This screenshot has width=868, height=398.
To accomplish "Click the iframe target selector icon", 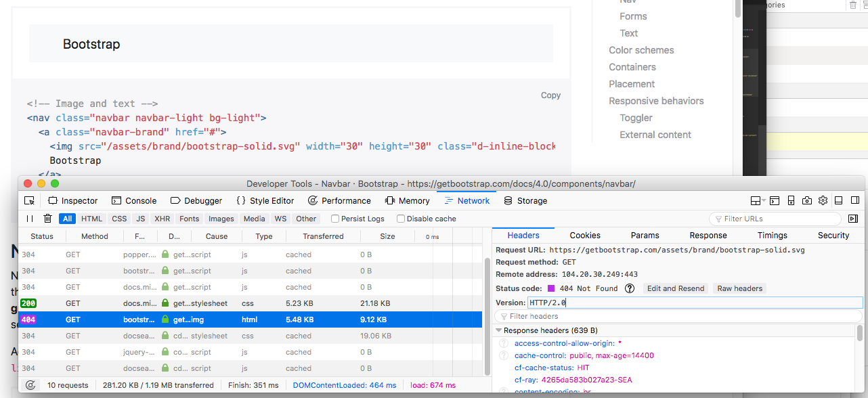I will (x=755, y=201).
